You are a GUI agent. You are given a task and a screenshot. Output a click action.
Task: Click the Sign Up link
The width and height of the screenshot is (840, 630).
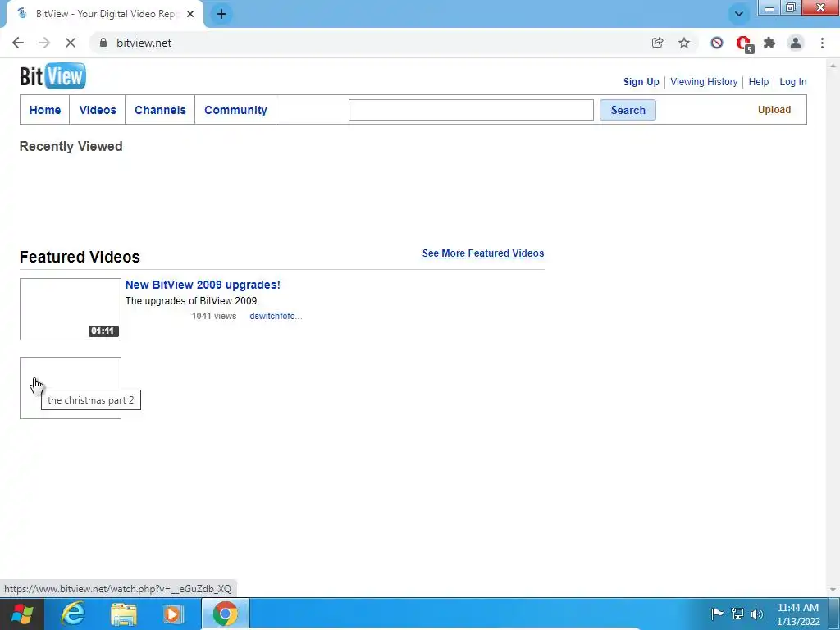pos(641,82)
